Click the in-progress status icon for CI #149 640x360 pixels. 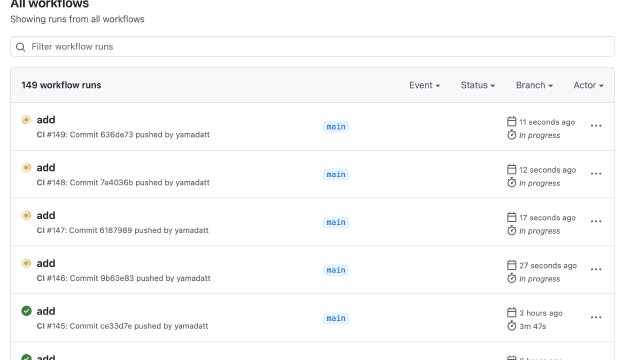26,120
